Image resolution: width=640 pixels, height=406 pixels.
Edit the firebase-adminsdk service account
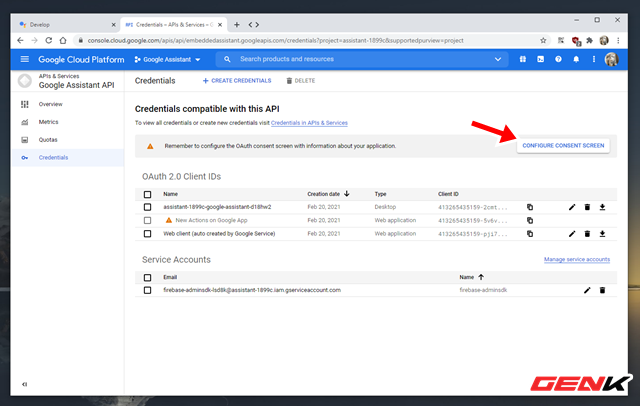(587, 290)
